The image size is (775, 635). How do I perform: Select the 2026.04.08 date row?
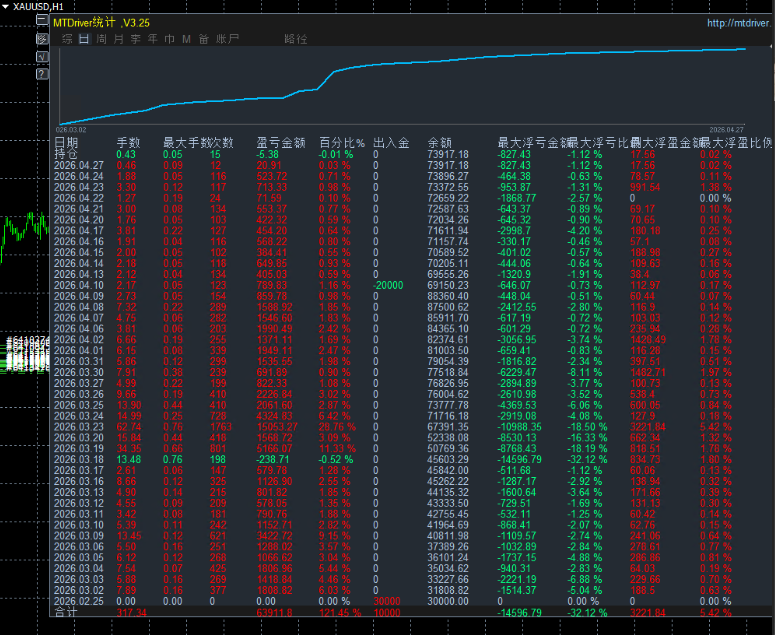point(79,307)
